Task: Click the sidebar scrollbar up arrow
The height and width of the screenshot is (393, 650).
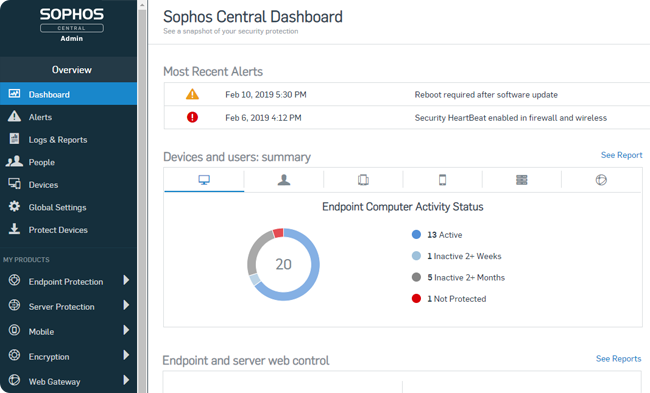Action: coord(142,5)
